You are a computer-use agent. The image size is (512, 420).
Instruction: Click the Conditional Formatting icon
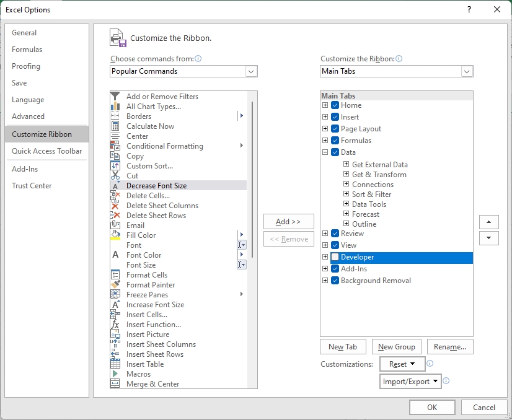pos(115,146)
